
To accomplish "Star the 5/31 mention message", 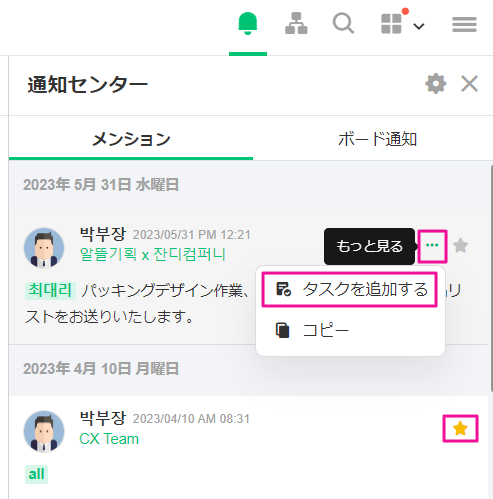I will coord(461,246).
